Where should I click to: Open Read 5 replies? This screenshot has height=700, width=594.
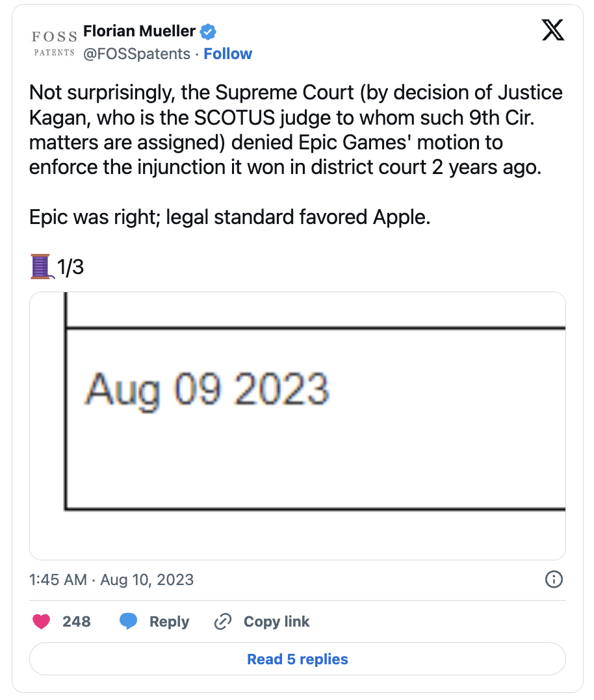297,659
